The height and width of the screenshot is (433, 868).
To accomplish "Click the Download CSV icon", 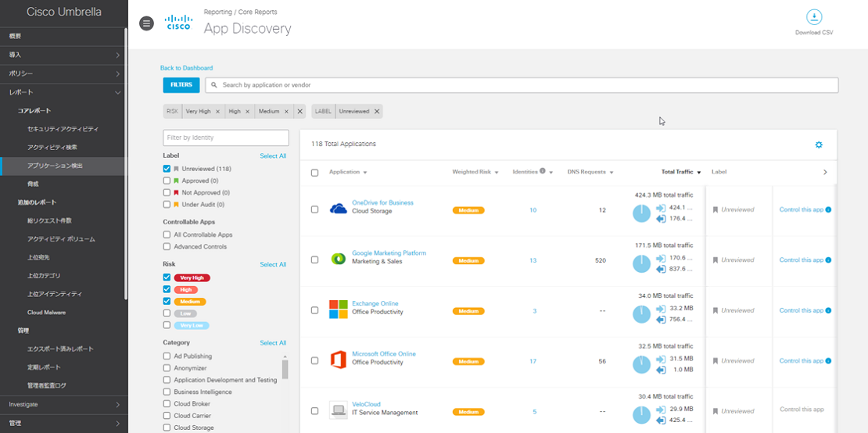I will (814, 17).
